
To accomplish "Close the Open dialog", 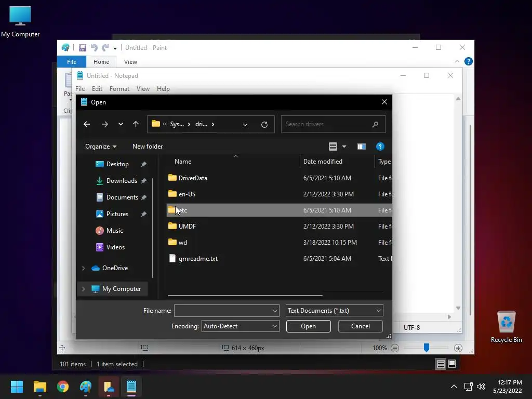I will (384, 102).
